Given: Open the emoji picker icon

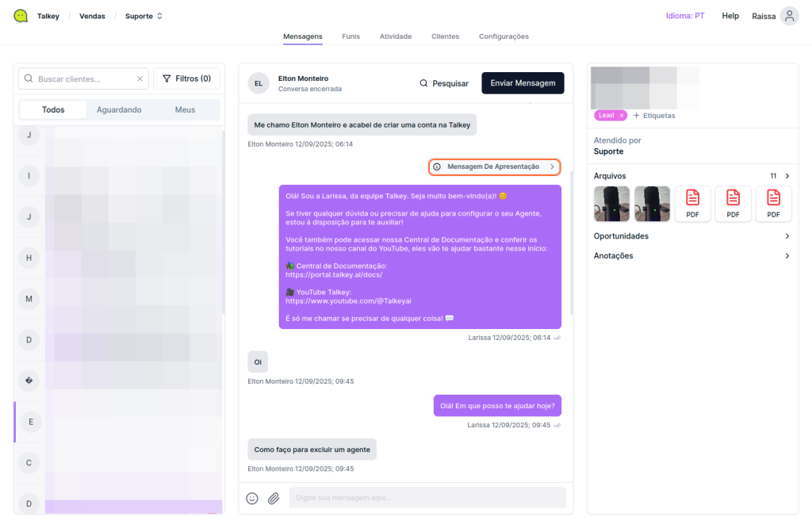Looking at the screenshot, I should tap(252, 498).
